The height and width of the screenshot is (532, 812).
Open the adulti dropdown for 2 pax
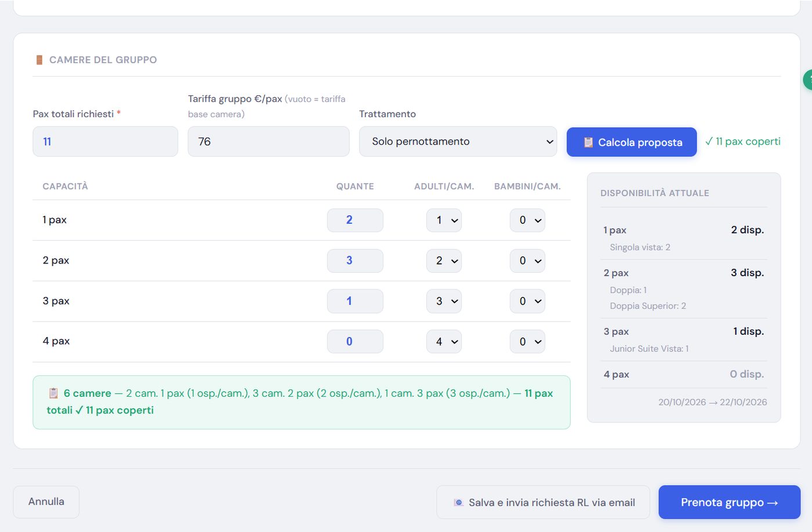tap(444, 261)
